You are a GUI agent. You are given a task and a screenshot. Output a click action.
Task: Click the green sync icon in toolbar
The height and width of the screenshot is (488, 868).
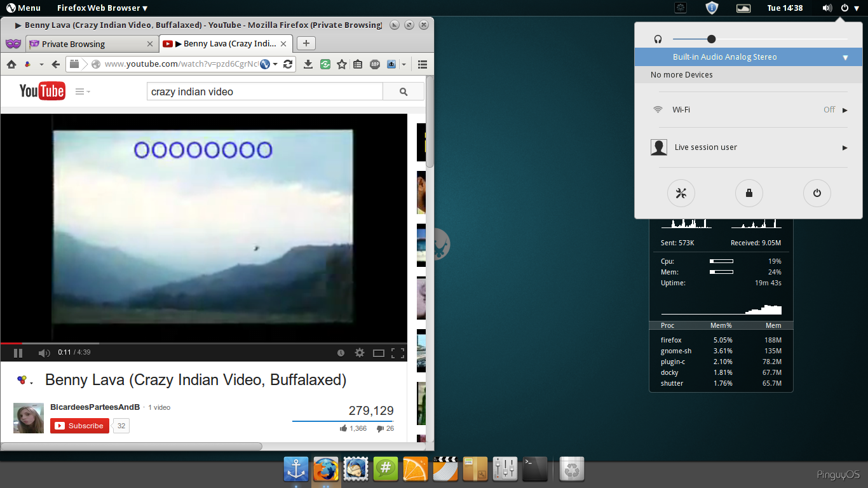325,64
